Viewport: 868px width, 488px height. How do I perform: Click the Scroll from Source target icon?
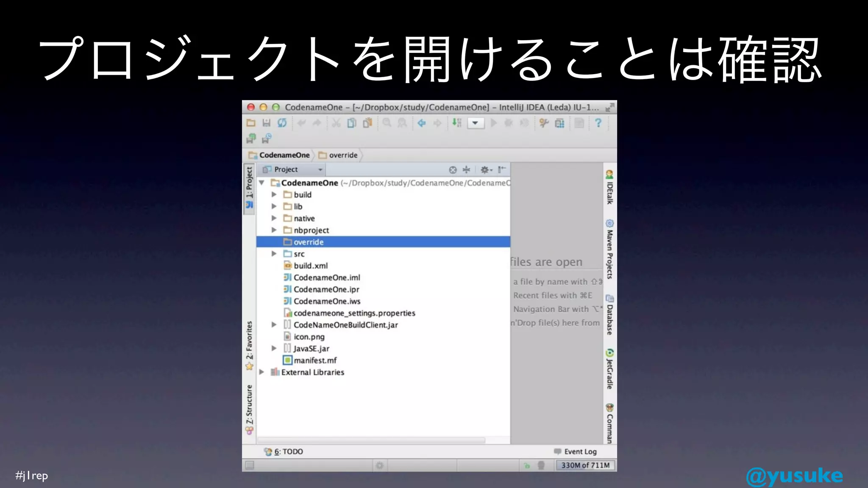click(x=453, y=170)
